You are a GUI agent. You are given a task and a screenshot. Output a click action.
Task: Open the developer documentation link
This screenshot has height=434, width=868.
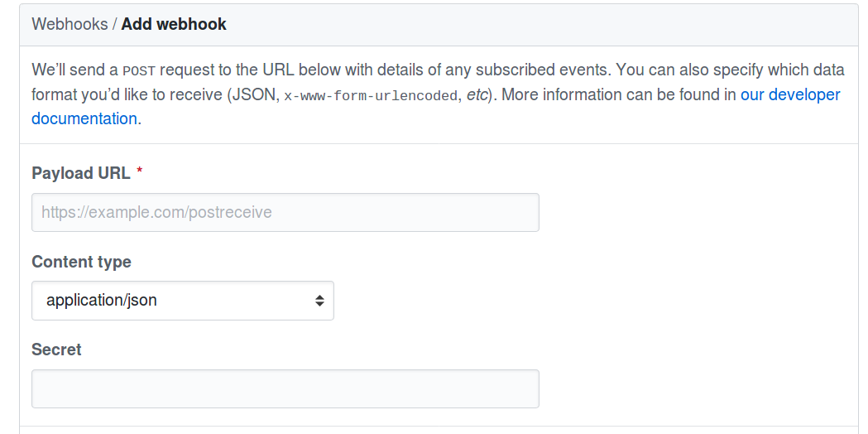click(789, 94)
